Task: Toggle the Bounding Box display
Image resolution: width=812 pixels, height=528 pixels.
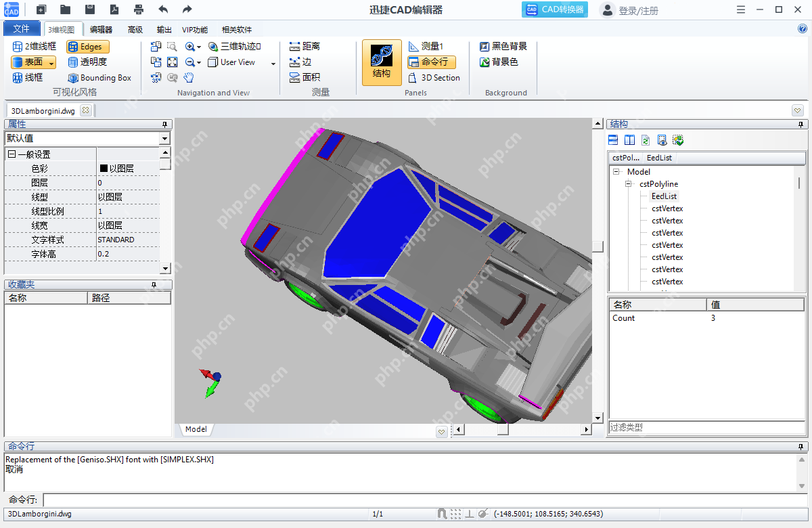Action: (99, 78)
